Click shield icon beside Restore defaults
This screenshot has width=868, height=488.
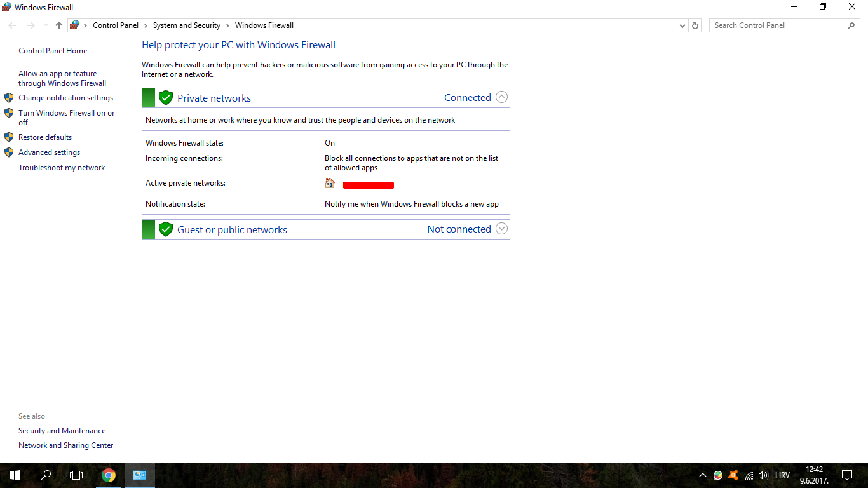(9, 137)
